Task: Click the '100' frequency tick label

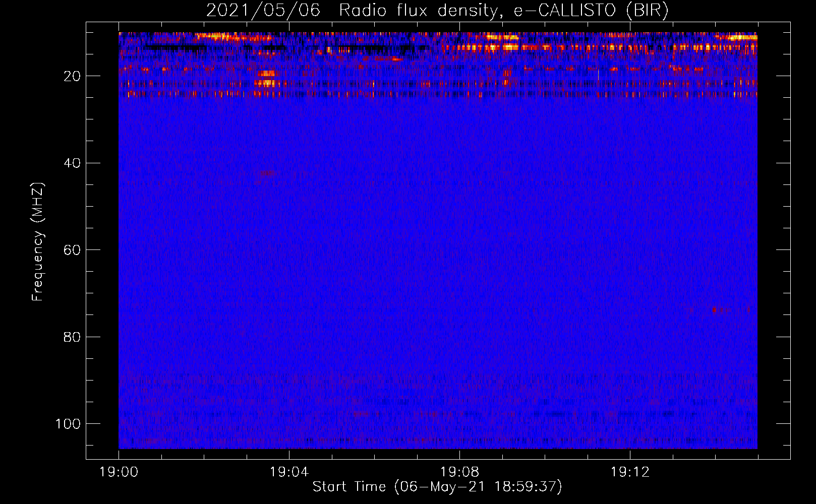Action: point(68,424)
